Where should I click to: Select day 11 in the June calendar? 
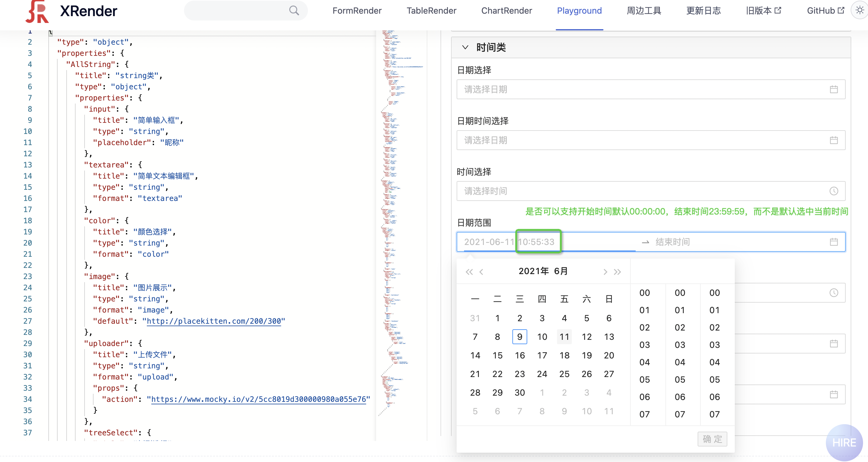tap(564, 336)
